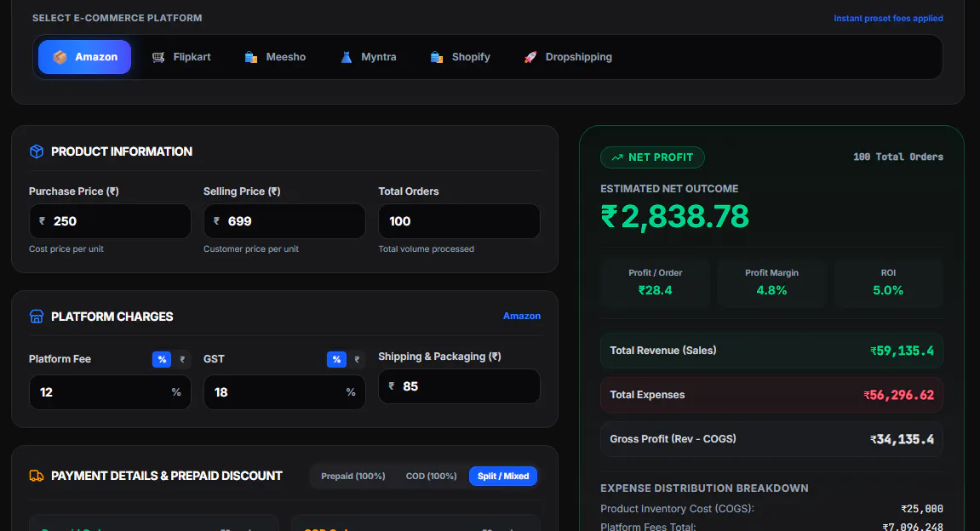Image resolution: width=980 pixels, height=531 pixels.
Task: Click 'Total volume processed' hint text
Action: (427, 248)
